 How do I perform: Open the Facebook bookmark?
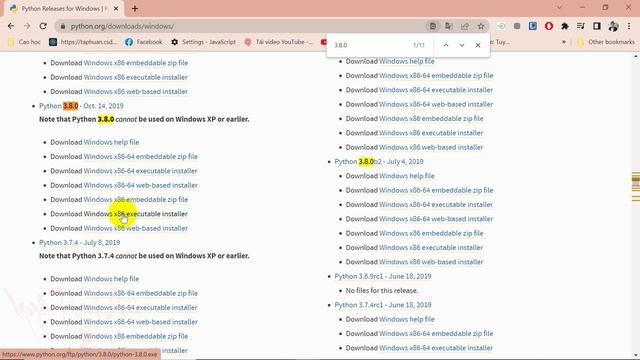144,42
